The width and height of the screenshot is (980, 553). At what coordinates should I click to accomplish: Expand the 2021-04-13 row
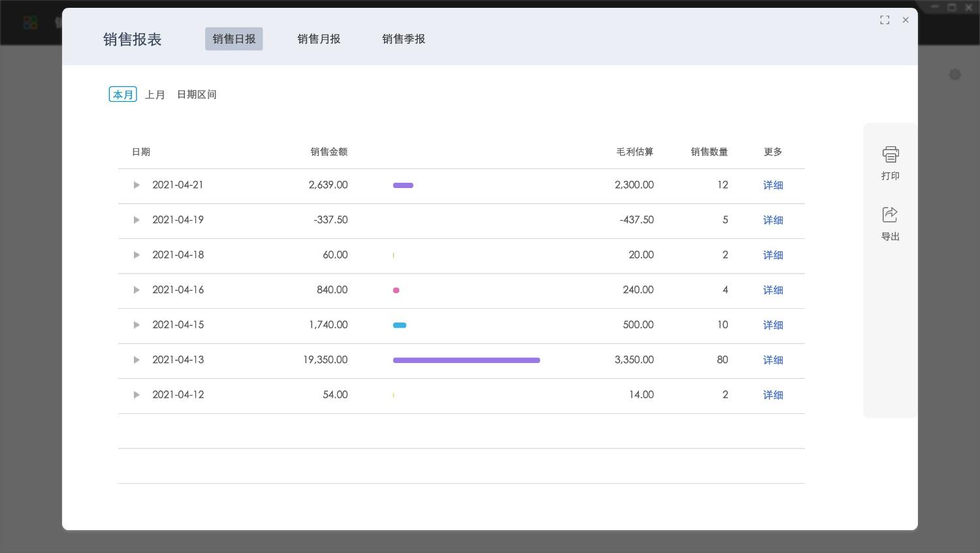[x=137, y=360]
